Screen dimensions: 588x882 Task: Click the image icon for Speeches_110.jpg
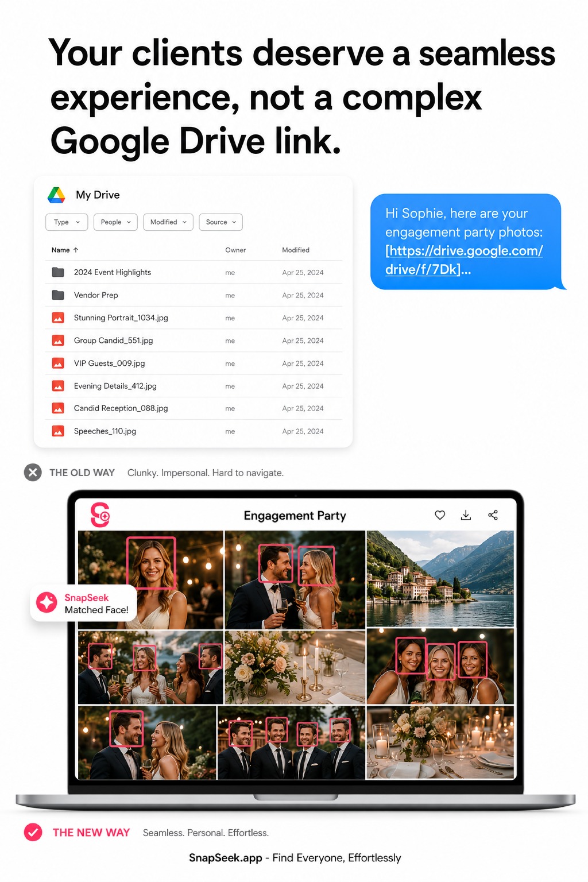click(58, 431)
